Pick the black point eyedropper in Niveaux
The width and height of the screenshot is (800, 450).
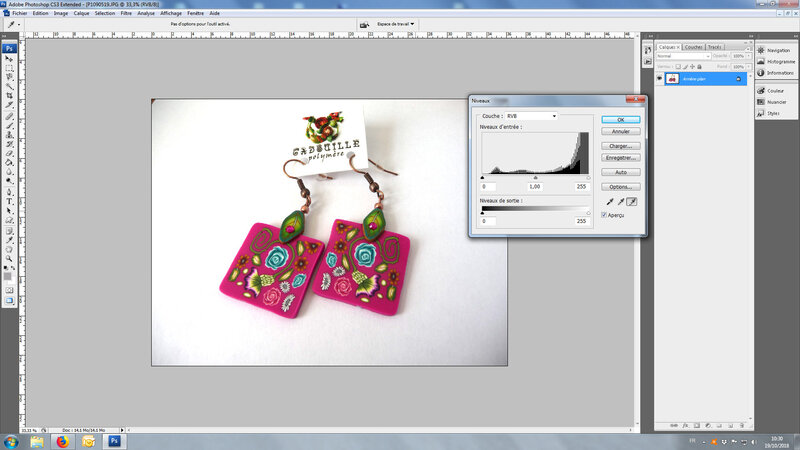click(x=610, y=202)
